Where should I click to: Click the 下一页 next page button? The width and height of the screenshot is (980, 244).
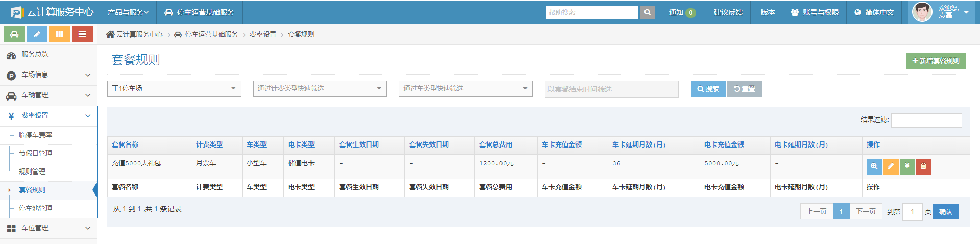click(x=866, y=211)
